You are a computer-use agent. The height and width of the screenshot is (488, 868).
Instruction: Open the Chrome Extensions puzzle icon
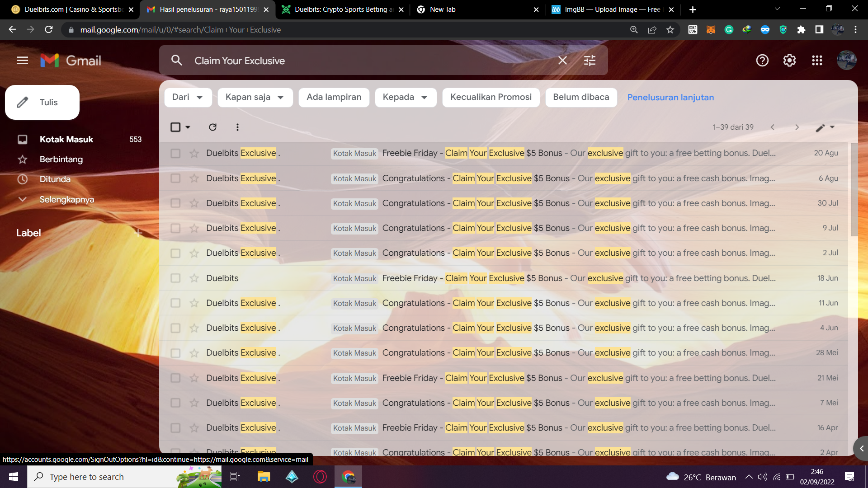[x=801, y=30]
